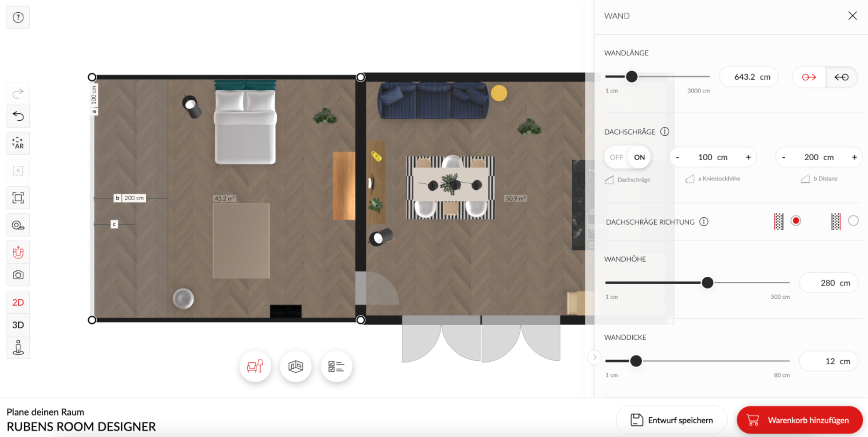The image size is (868, 437).
Task: Click Warenkorb hinzufügen button
Action: 799,420
